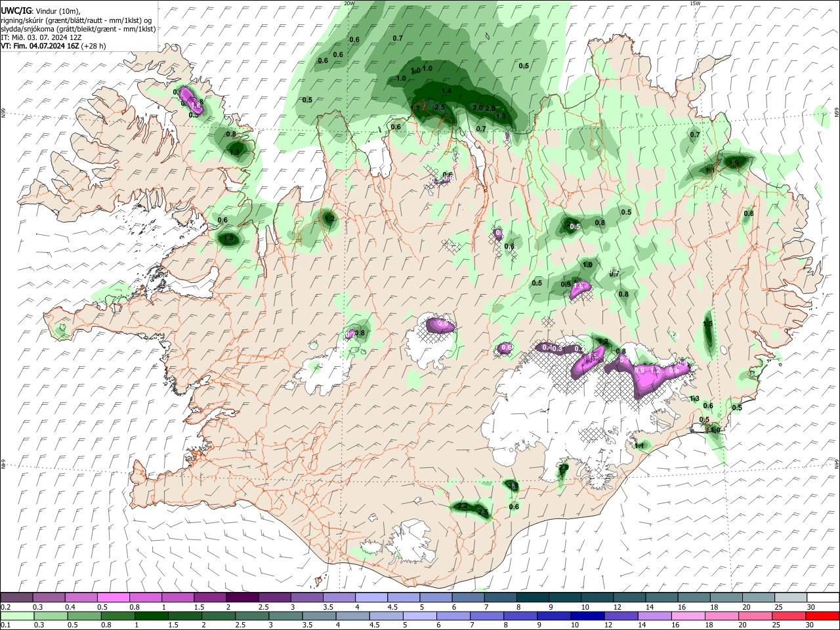The height and width of the screenshot is (630, 840).
Task: Pick palest green rain swatch between 0.1 and 0.3
Action: point(17,616)
